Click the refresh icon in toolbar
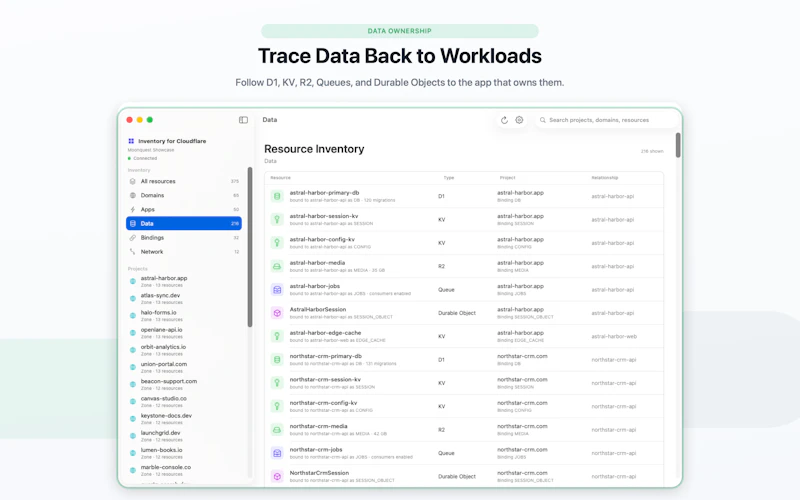Viewport: 800px width, 500px height. point(504,120)
